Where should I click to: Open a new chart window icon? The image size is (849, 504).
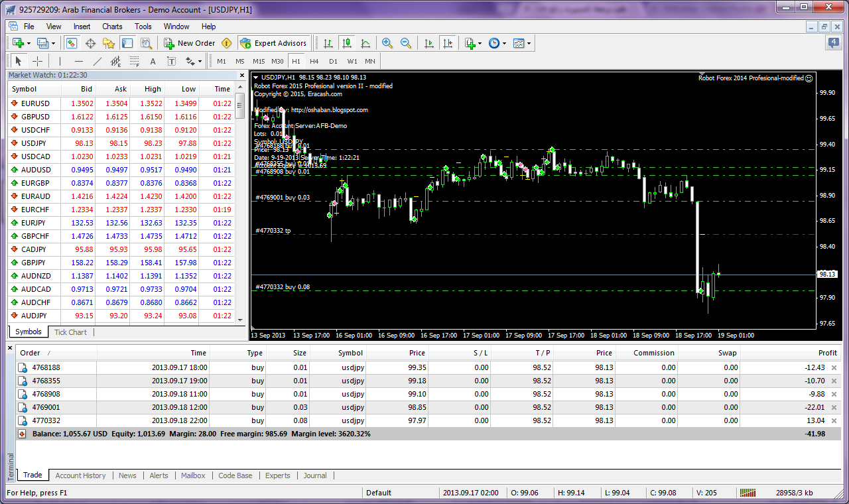point(18,43)
